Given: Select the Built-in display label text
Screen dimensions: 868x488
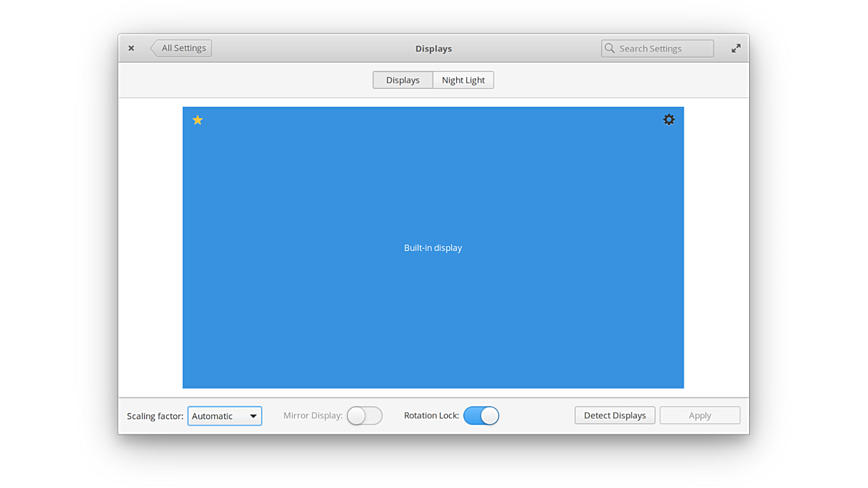Looking at the screenshot, I should click(x=433, y=248).
